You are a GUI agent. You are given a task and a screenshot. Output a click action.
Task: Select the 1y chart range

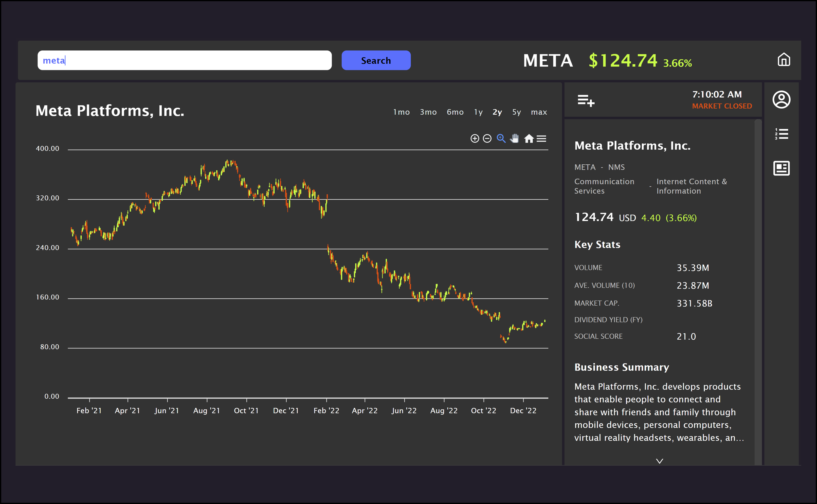[478, 112]
